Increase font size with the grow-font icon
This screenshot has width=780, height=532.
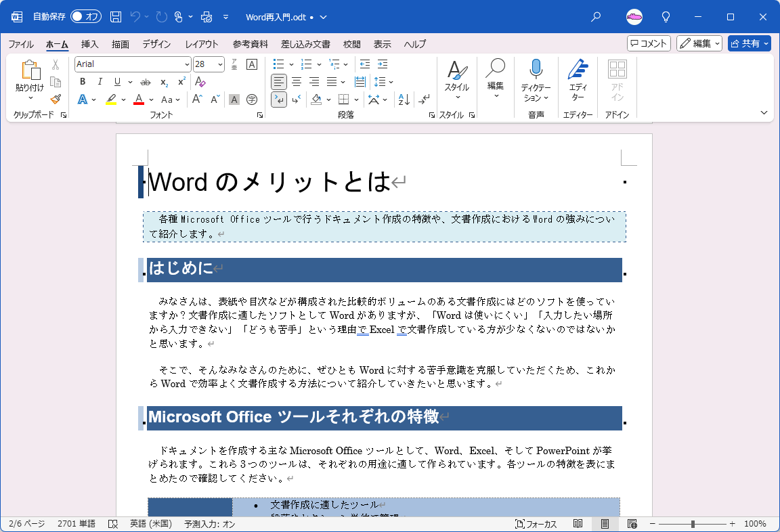point(197,99)
